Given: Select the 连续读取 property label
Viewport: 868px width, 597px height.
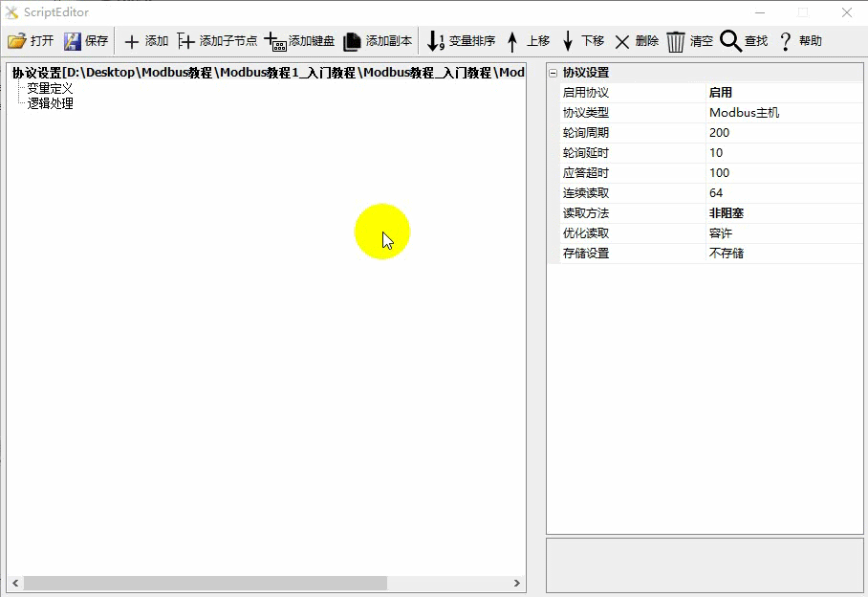Looking at the screenshot, I should 586,192.
